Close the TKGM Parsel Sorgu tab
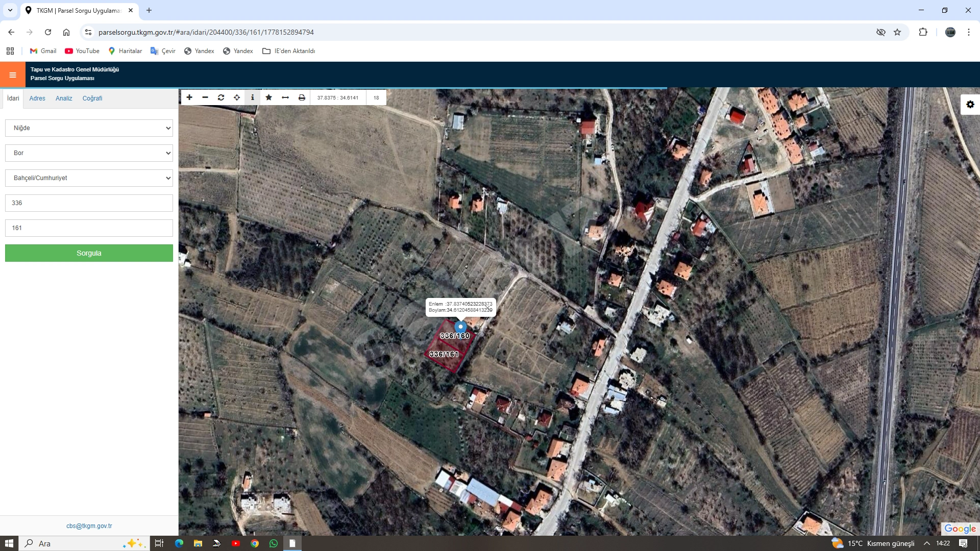Viewport: 980px width, 551px height. pyautogui.click(x=131, y=10)
